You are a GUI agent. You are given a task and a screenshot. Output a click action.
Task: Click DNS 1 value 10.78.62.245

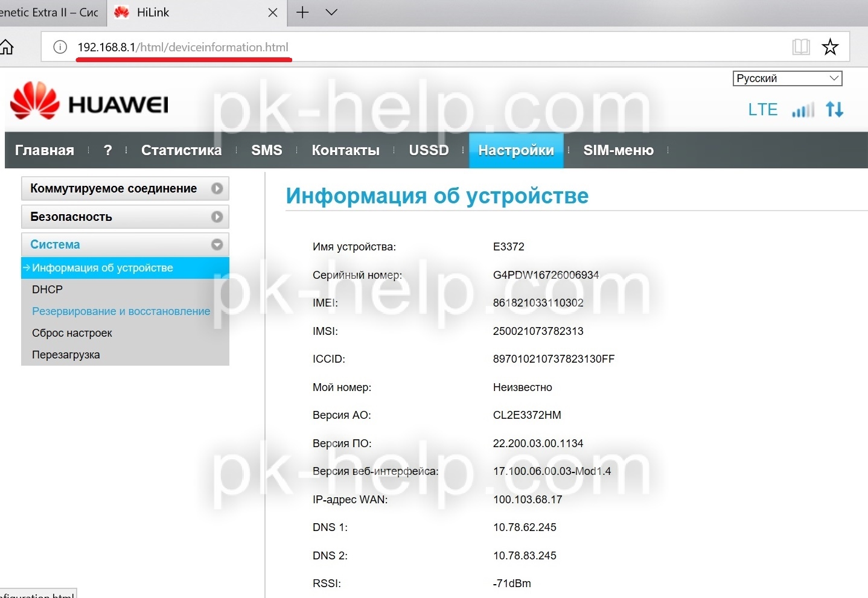coord(525,527)
